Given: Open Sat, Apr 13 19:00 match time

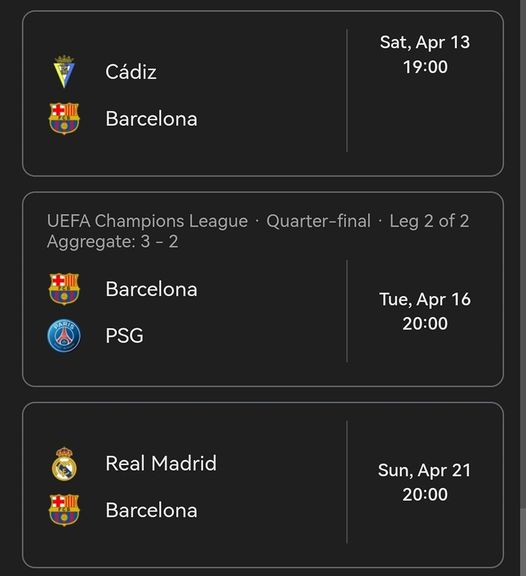Looking at the screenshot, I should (425, 54).
